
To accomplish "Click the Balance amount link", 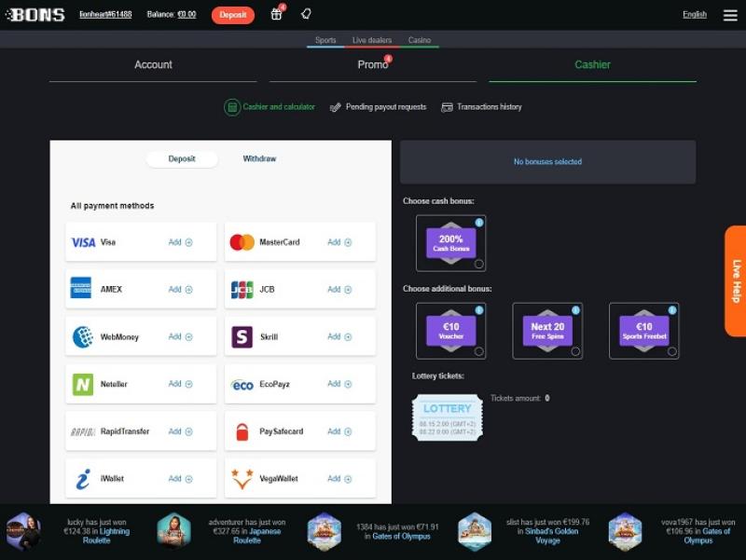I will tap(186, 14).
